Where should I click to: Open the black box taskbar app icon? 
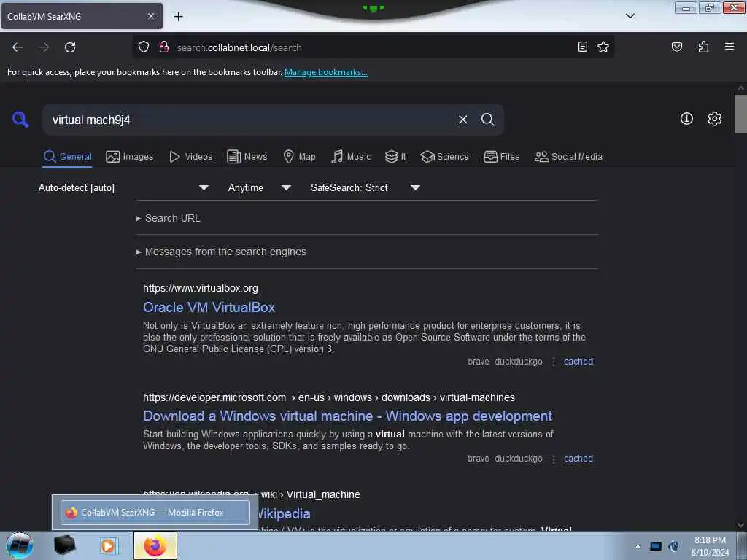point(65,545)
